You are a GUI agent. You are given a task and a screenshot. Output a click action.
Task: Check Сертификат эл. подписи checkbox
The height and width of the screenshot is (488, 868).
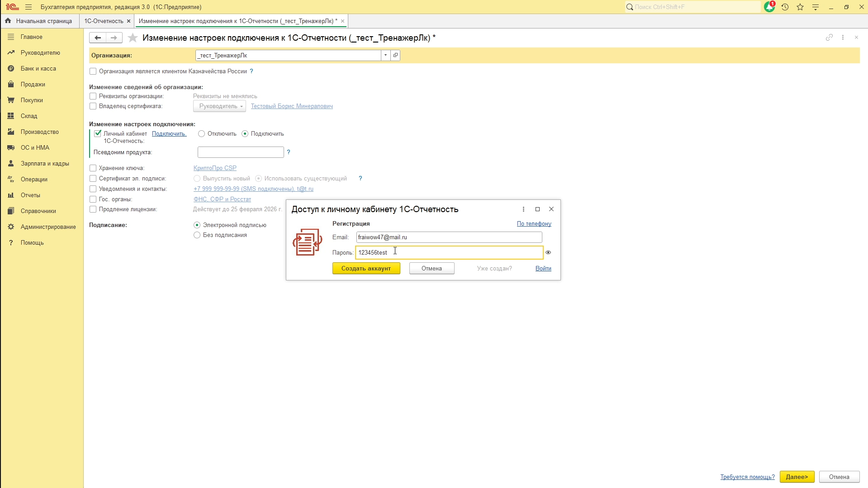(x=93, y=178)
